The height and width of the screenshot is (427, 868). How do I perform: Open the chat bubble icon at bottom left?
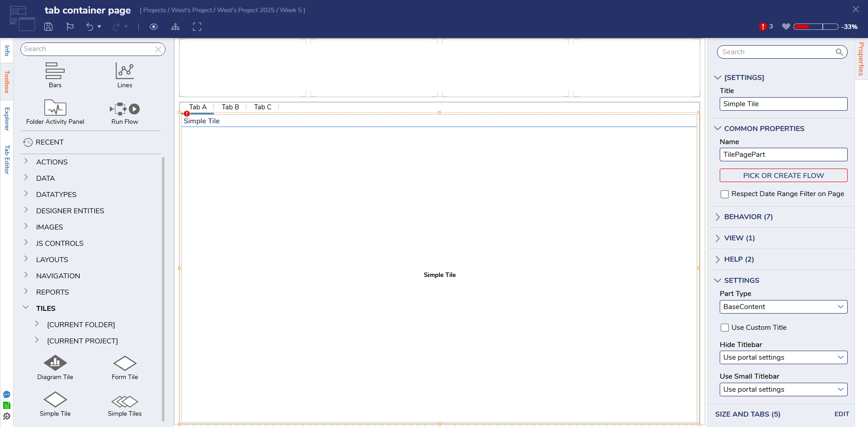point(7,394)
